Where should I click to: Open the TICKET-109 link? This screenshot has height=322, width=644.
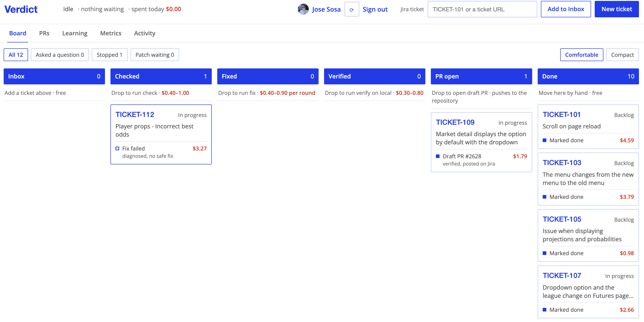(x=455, y=122)
